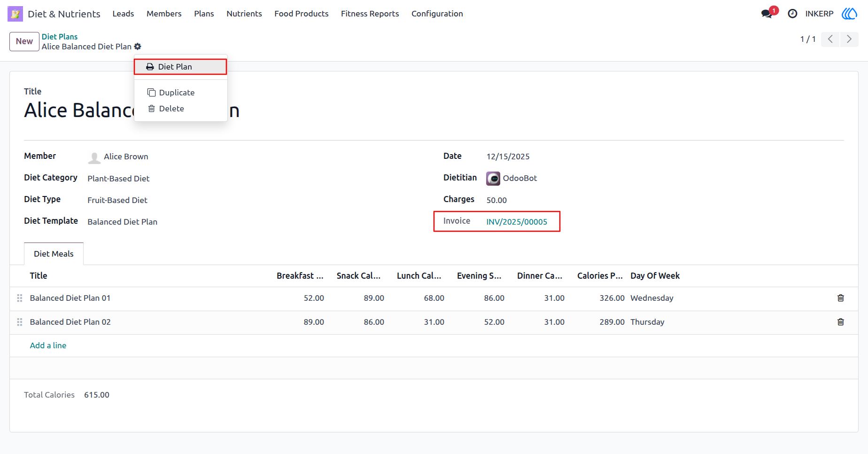Sort by Day Of Week column header

click(x=655, y=276)
